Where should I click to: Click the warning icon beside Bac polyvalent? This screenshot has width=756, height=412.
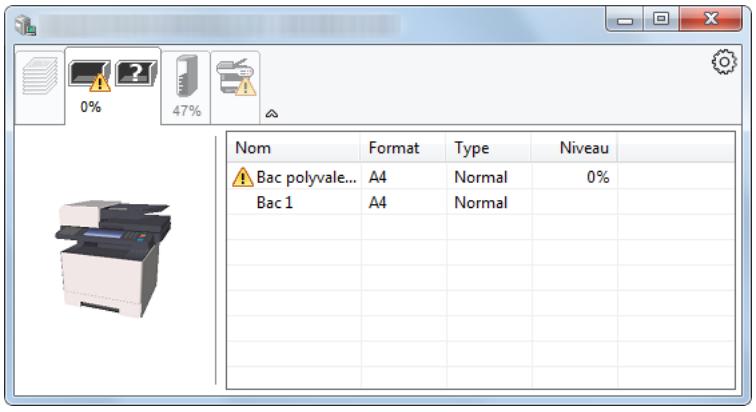(x=243, y=177)
